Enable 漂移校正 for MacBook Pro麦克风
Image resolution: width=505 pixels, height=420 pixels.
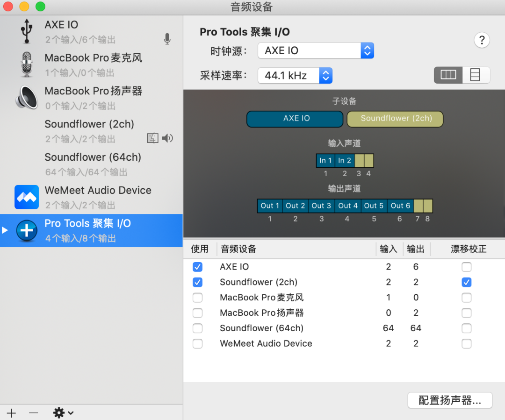tap(466, 298)
